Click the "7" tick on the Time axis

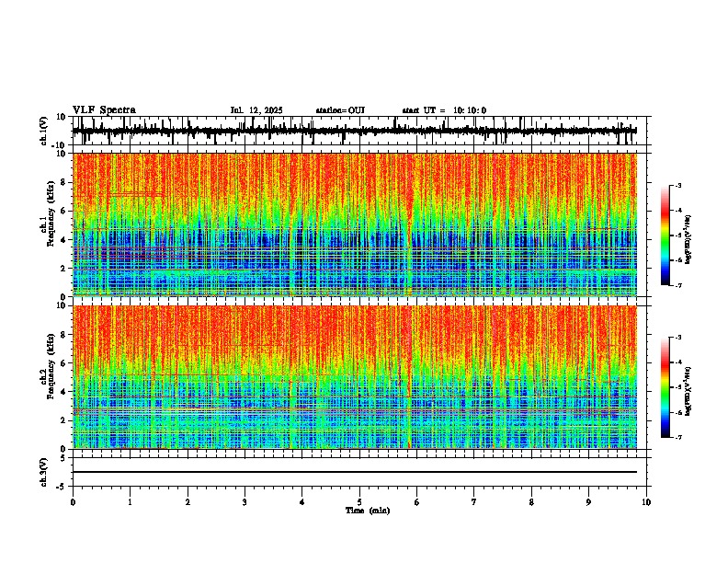(474, 502)
